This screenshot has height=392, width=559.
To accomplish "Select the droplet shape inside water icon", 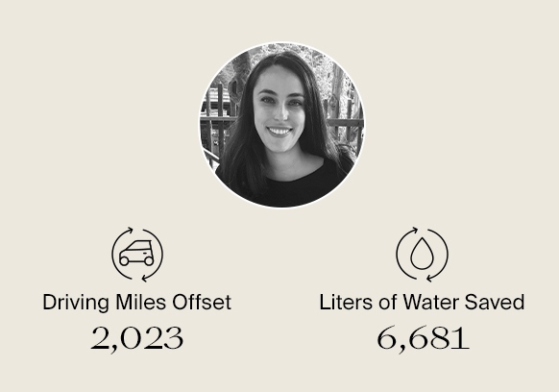I will 422,254.
